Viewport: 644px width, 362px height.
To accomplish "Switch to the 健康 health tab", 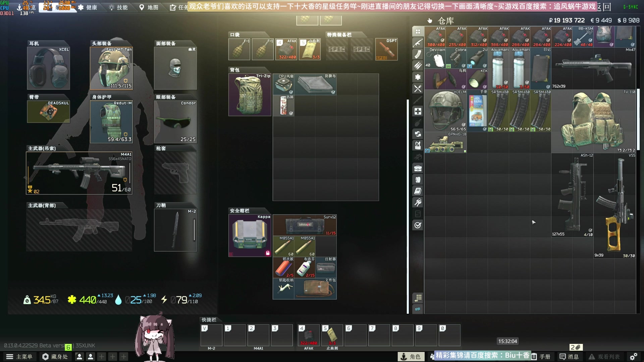I will click(x=88, y=7).
